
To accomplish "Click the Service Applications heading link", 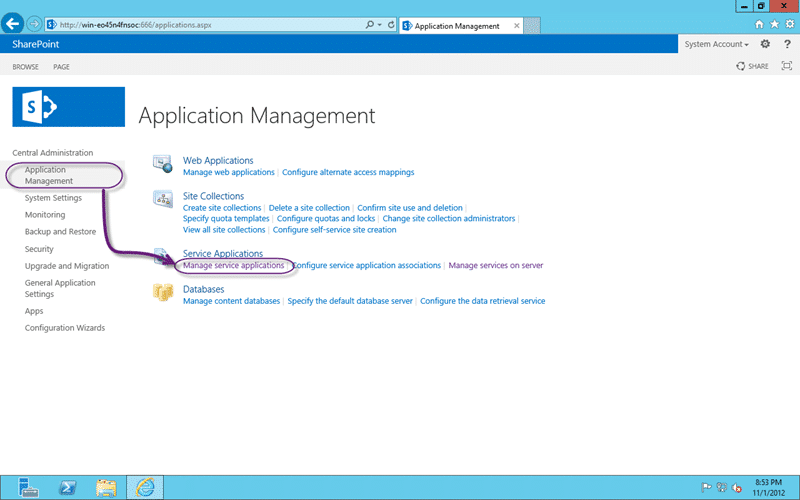I will 223,254.
